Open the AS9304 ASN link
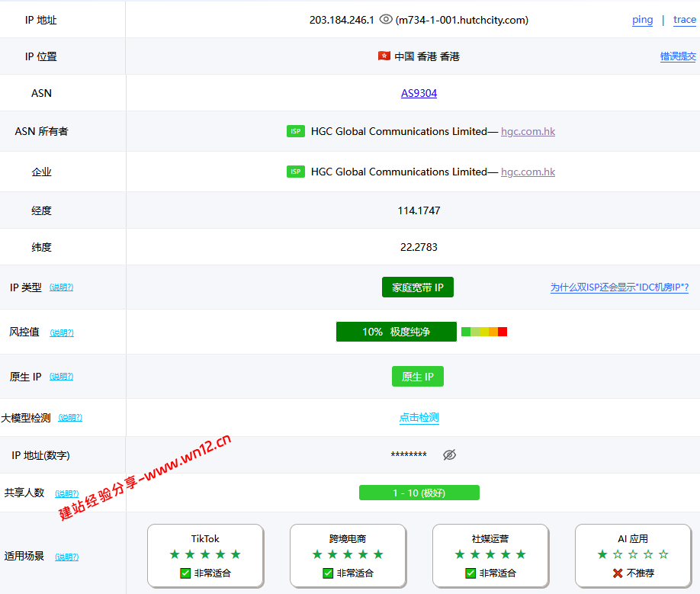The width and height of the screenshot is (700, 594). [x=419, y=93]
